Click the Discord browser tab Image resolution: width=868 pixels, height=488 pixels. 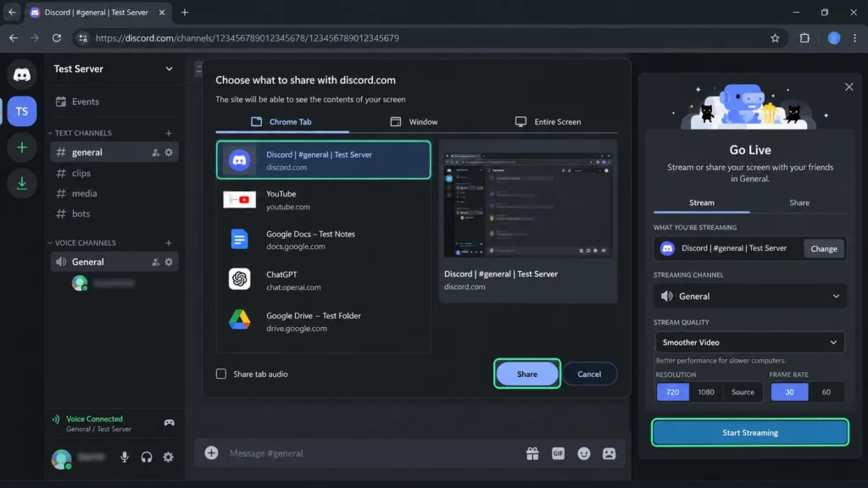click(x=97, y=12)
